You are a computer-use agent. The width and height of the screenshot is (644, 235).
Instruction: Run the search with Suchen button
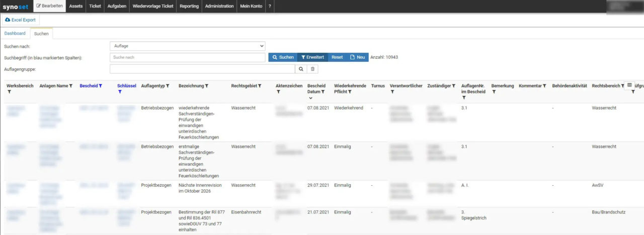click(283, 57)
